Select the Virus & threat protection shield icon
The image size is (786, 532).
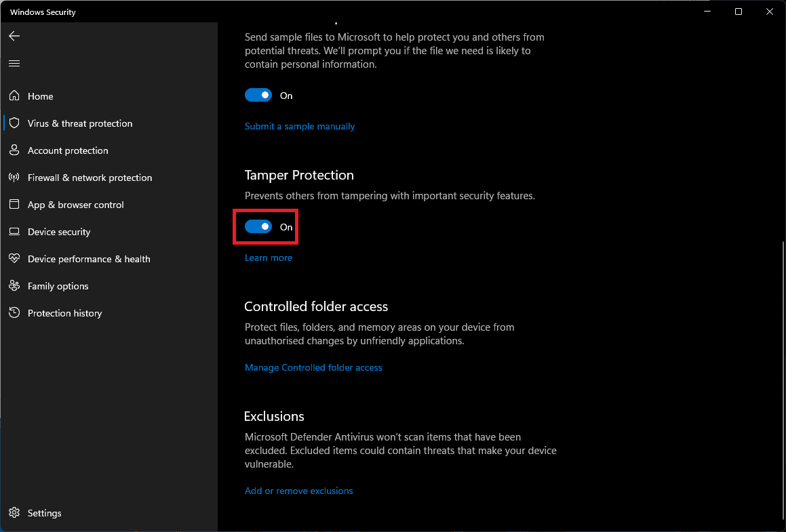pyautogui.click(x=14, y=123)
